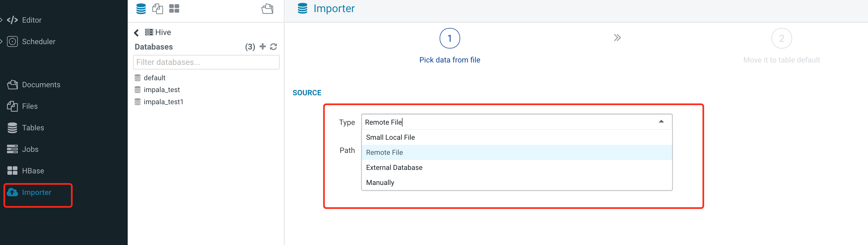Open HBase from the sidebar

click(33, 171)
